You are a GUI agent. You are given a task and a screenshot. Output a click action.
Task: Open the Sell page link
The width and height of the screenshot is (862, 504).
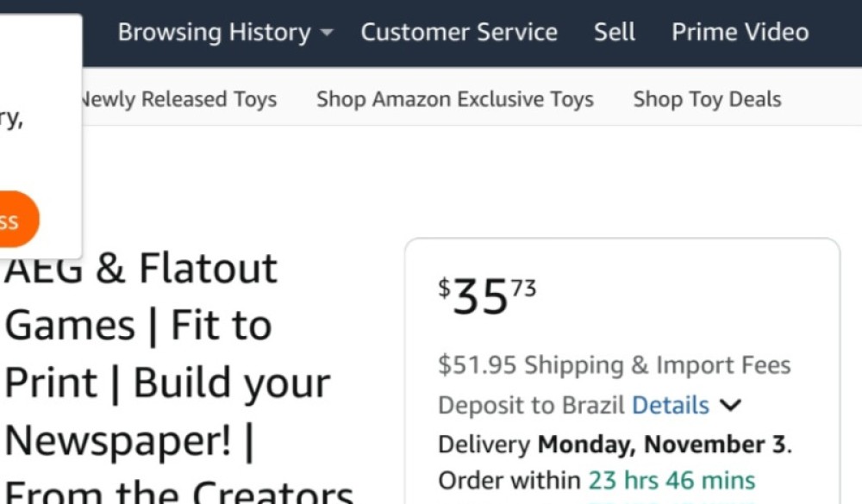coord(614,33)
